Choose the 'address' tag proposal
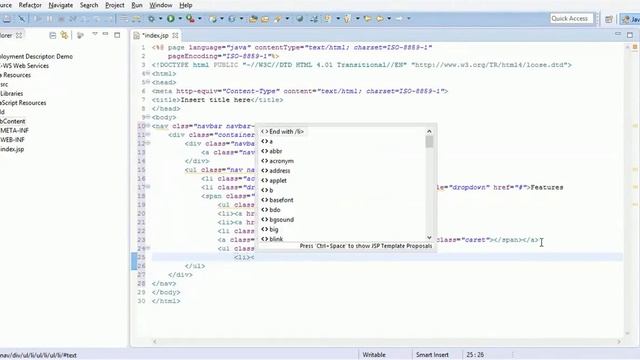This screenshot has width=640, height=360. click(x=276, y=171)
